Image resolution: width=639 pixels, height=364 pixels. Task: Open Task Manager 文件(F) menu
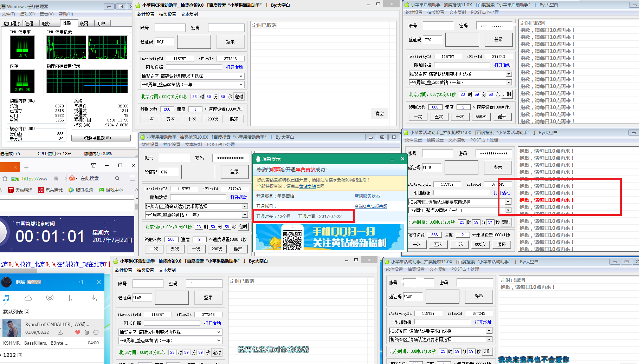click(x=8, y=14)
